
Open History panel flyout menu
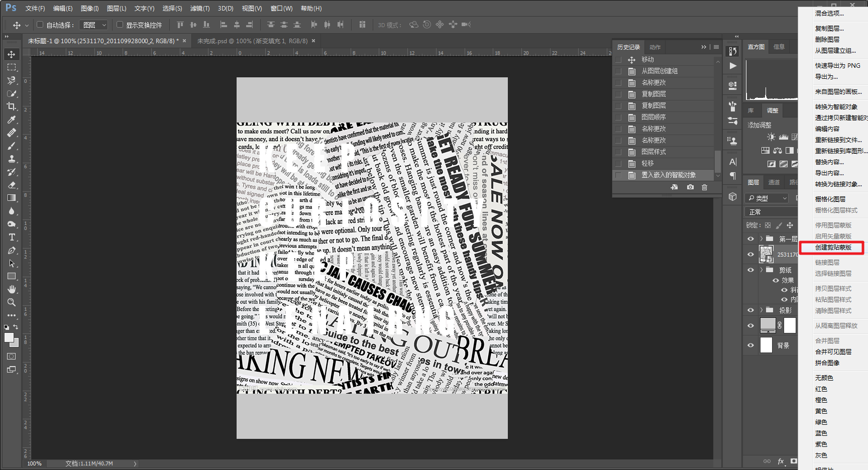(716, 47)
